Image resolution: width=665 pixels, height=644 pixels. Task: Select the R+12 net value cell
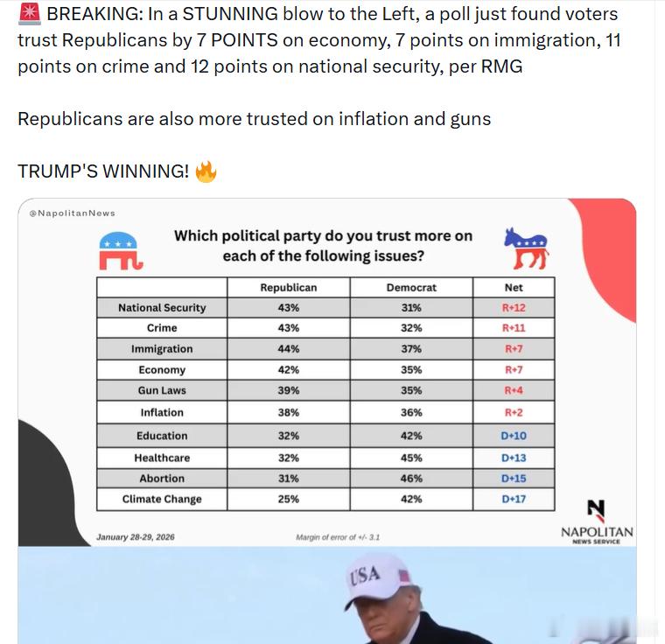click(514, 308)
